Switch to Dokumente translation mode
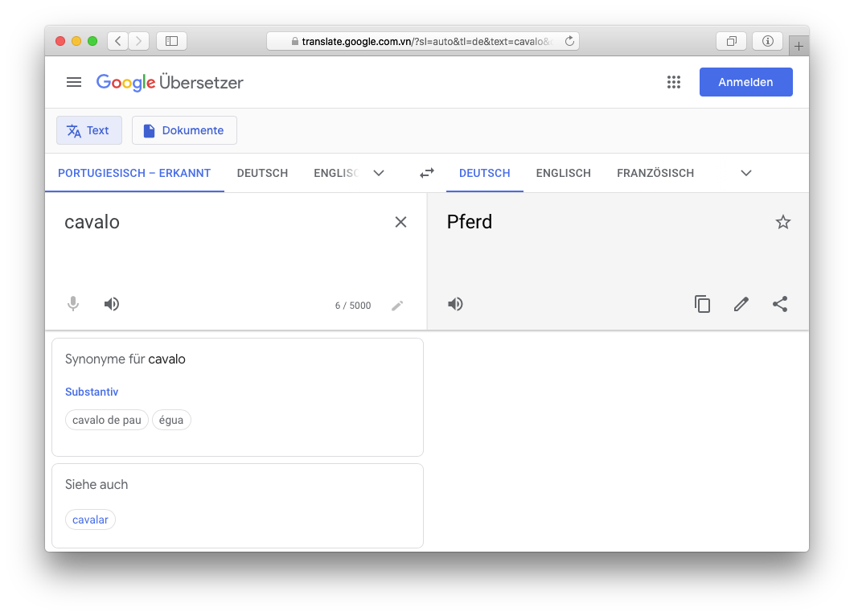The width and height of the screenshot is (854, 616). [x=184, y=130]
